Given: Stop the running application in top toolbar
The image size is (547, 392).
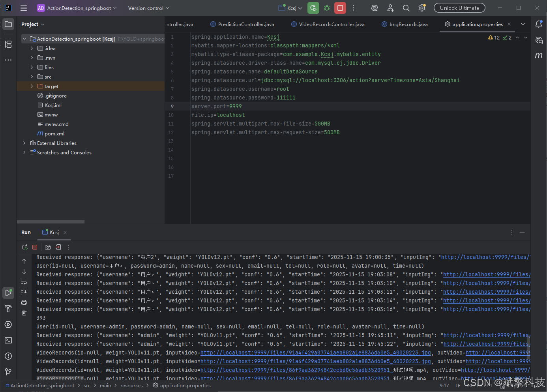Looking at the screenshot, I should tap(340, 8).
